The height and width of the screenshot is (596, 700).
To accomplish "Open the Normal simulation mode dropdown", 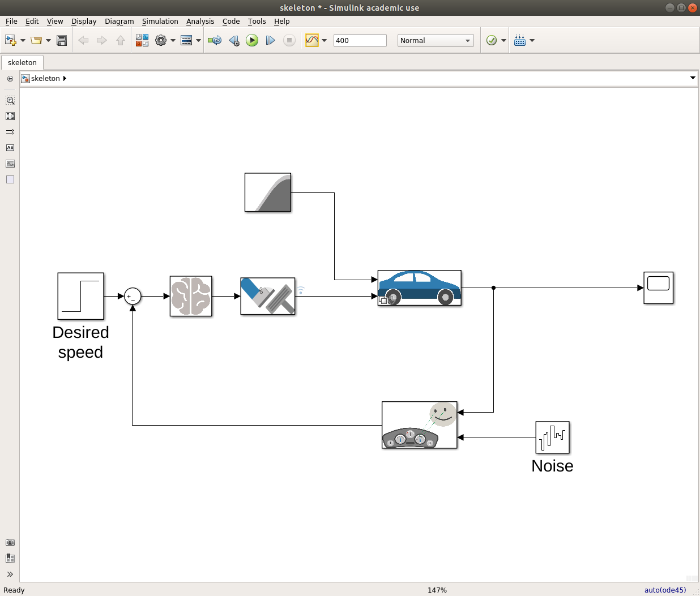I will click(436, 40).
